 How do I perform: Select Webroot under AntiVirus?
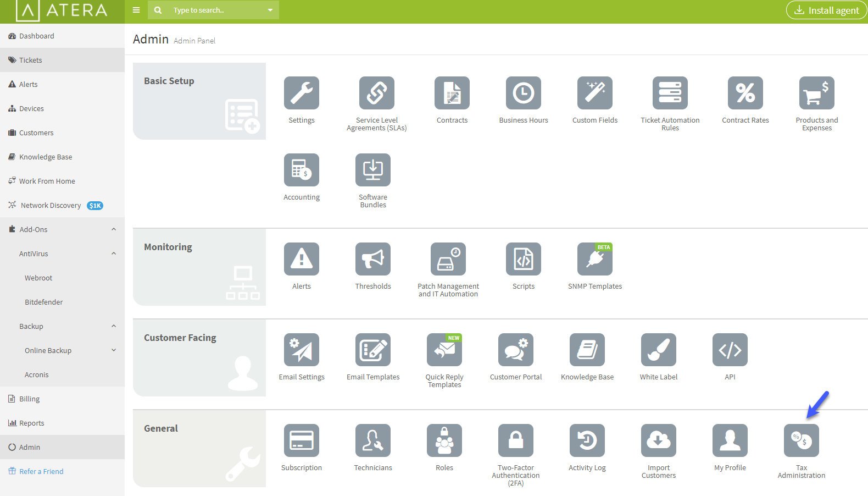tap(62, 278)
